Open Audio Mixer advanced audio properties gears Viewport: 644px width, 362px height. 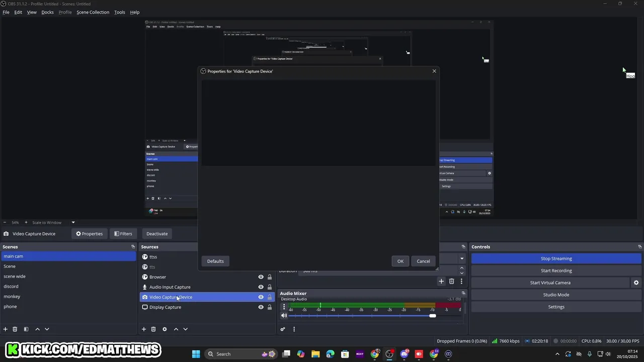(283, 329)
